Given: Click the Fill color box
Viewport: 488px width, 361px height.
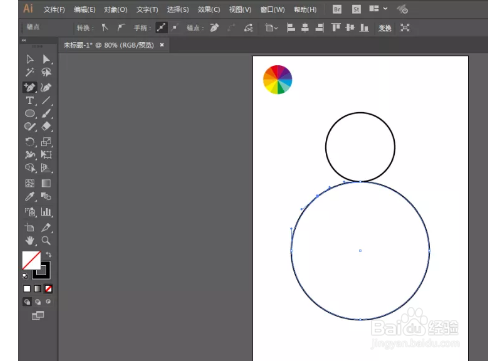Looking at the screenshot, I should click(x=31, y=260).
